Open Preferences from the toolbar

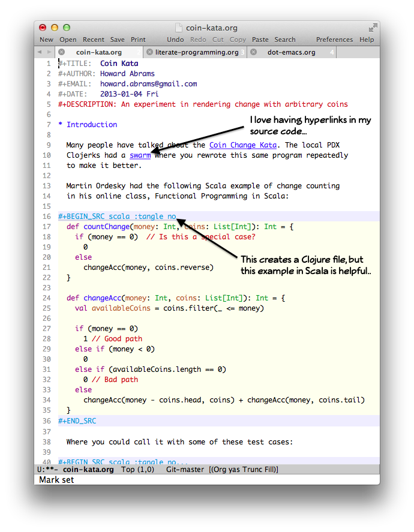pyautogui.click(x=335, y=40)
